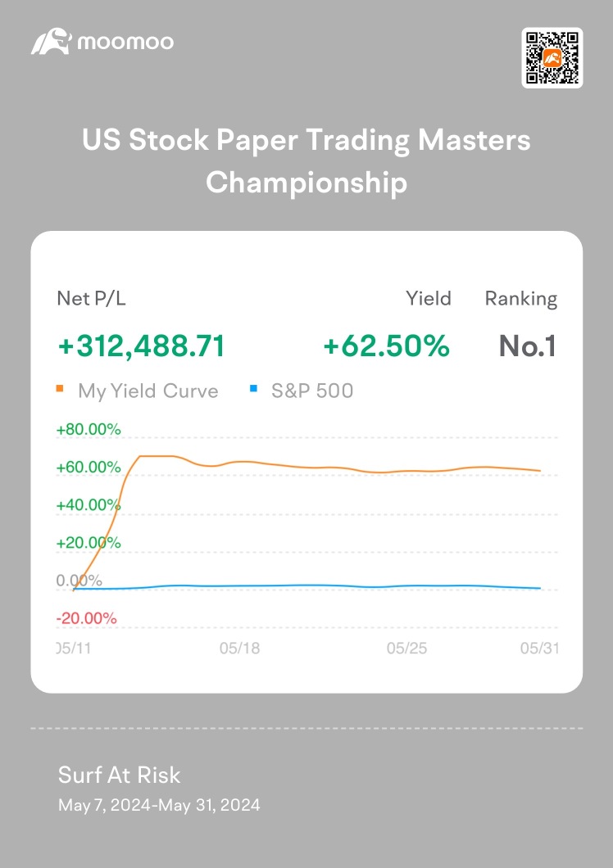Click the 05/18 date on chart axis
Image resolution: width=613 pixels, height=868 pixels.
[x=239, y=648]
